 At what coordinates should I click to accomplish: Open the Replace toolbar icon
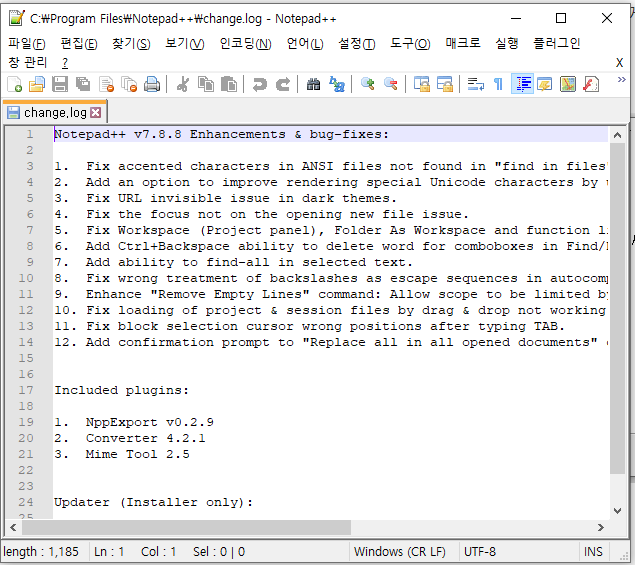pyautogui.click(x=337, y=84)
